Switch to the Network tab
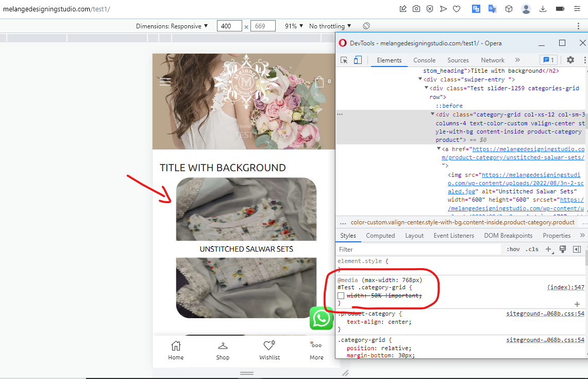Viewport: 588px width, 379px height. 493,60
